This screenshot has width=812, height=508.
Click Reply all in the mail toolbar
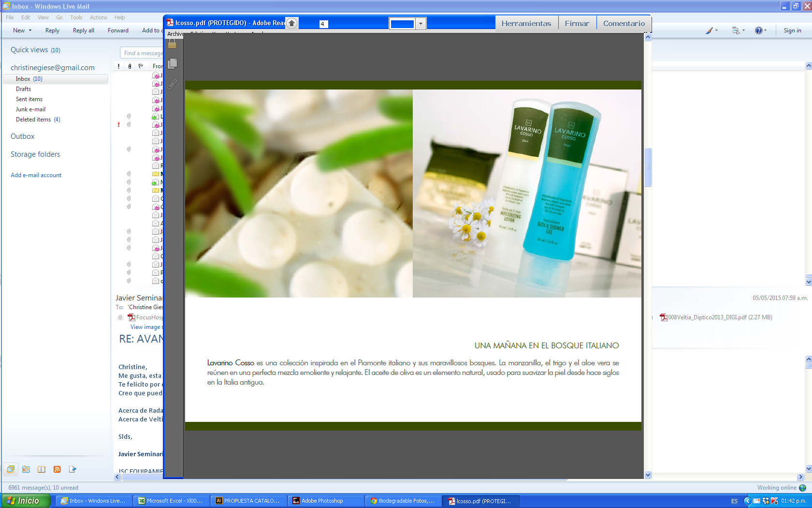tap(84, 30)
